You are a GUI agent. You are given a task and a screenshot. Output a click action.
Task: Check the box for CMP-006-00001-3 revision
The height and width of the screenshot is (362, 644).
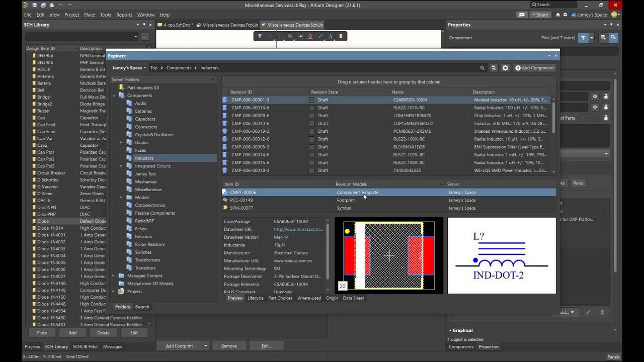312,100
